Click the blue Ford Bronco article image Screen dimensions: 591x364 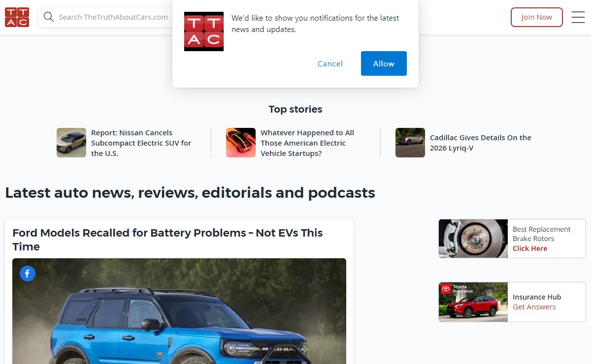tap(179, 311)
